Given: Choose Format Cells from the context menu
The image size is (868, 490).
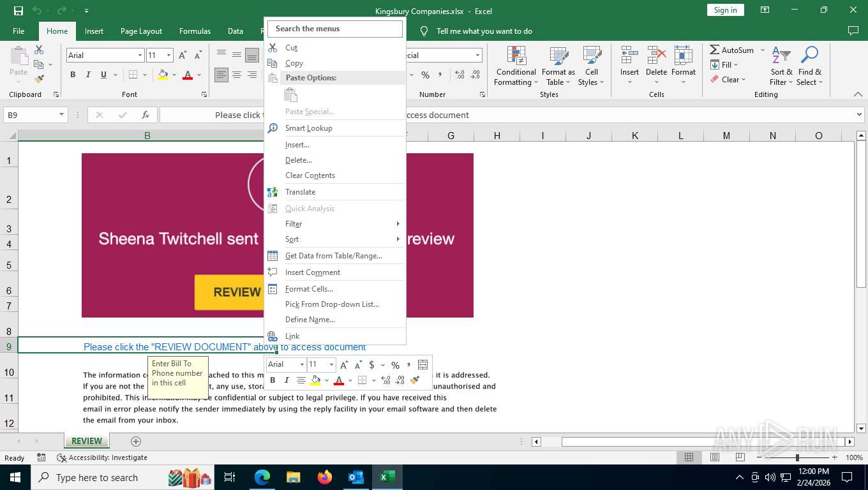Looking at the screenshot, I should 335,289.
